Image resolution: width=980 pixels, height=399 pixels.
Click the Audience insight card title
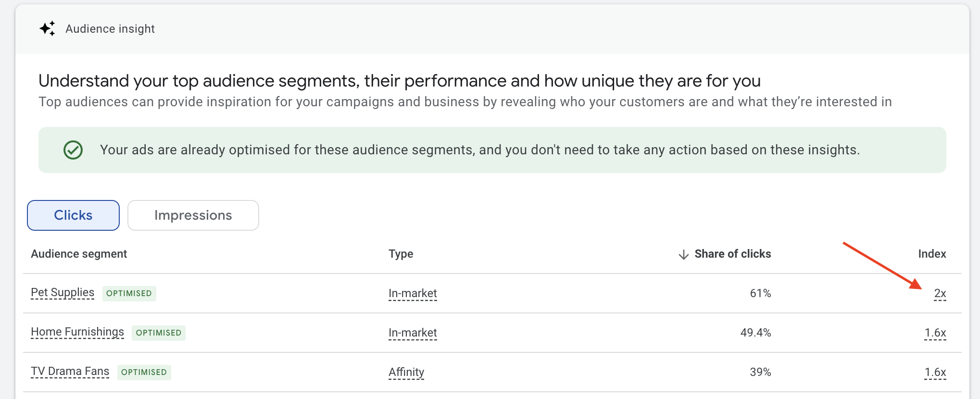coord(110,29)
